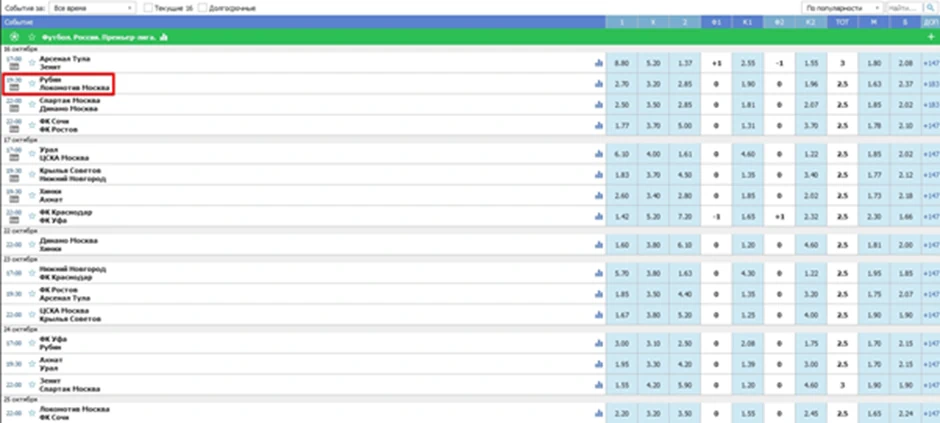Choose Динамо Москва home win 1.60 versus Химки
This screenshot has height=423, width=940.
tap(622, 244)
